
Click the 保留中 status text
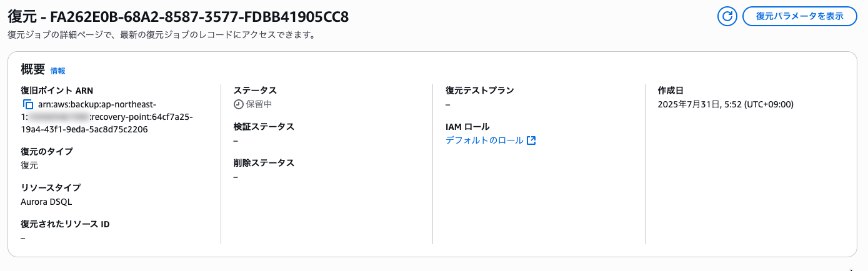point(259,104)
